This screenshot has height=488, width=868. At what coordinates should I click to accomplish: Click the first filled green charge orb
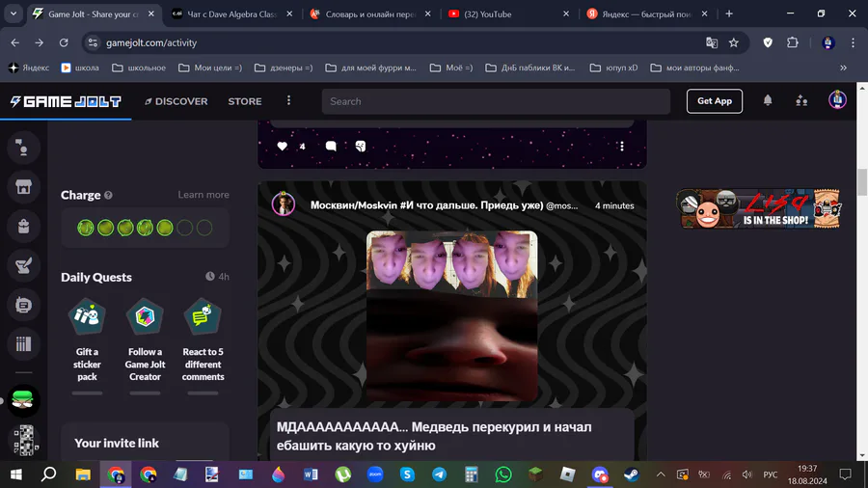85,228
